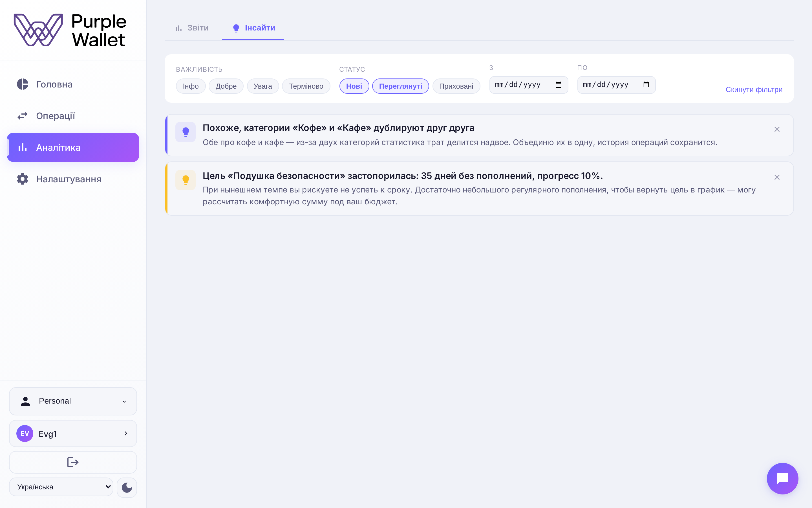Toggle the Добре importance filter
Image resolution: width=812 pixels, height=508 pixels.
click(x=226, y=86)
